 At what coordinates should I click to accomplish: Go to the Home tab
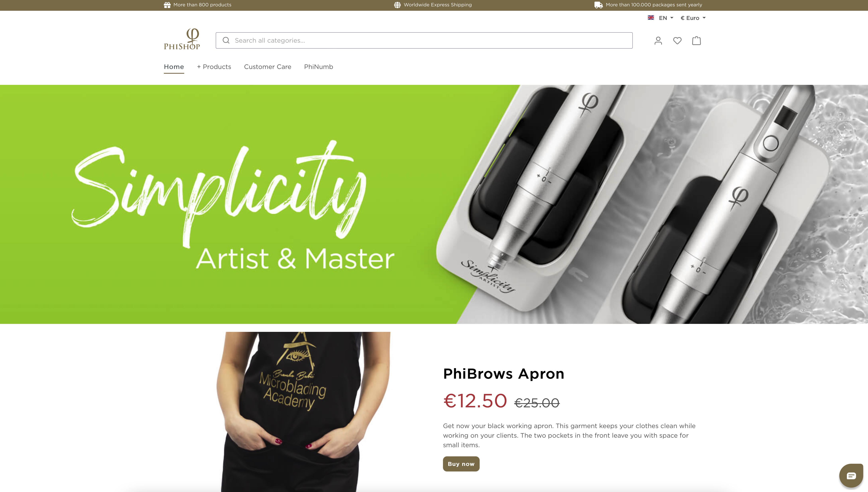(x=174, y=67)
